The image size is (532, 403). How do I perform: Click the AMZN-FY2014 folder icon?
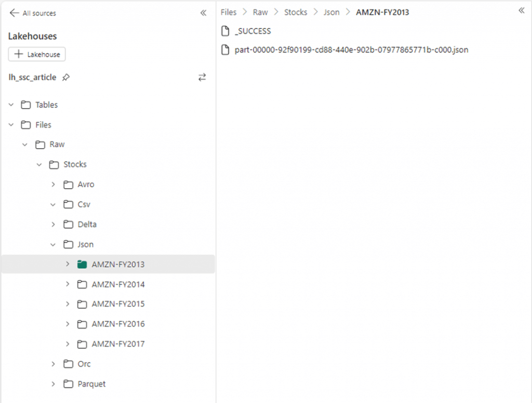click(82, 284)
